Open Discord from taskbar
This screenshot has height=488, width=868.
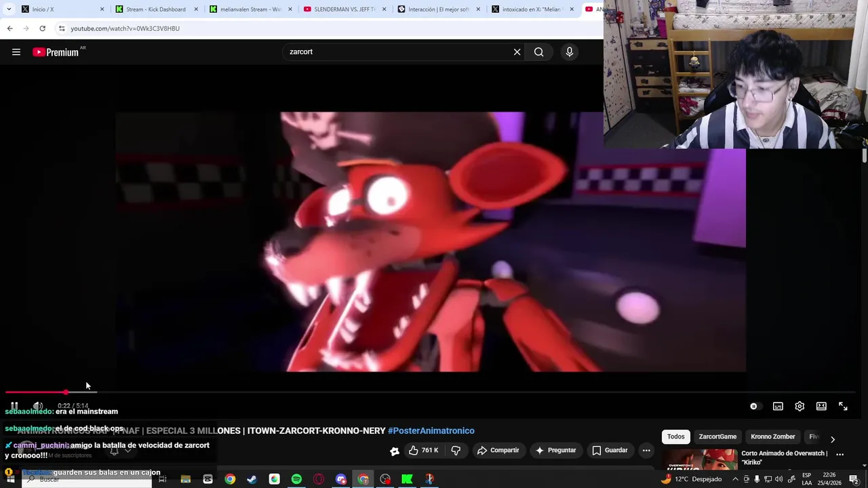coord(341,479)
